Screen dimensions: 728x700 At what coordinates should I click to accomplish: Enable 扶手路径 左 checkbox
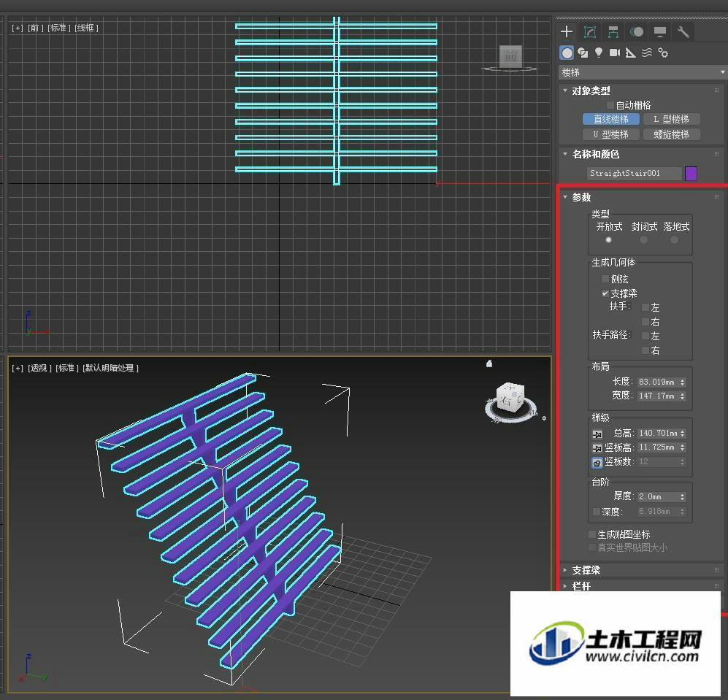click(x=645, y=336)
